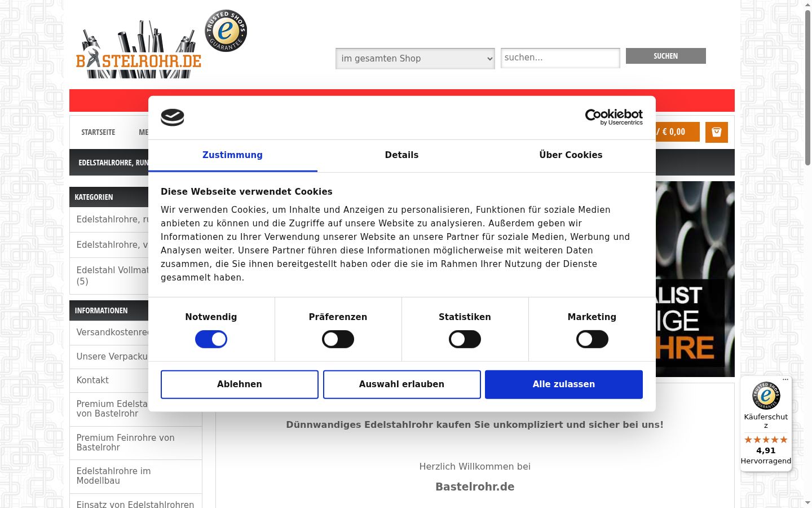Open the 'im gesamten Shop' dropdown
Viewport: 812px width, 508px height.
tap(415, 59)
